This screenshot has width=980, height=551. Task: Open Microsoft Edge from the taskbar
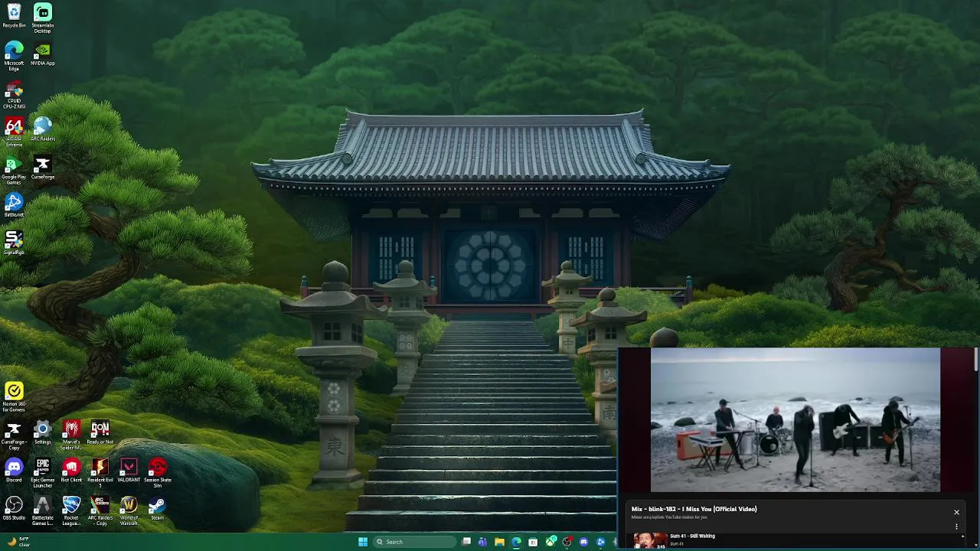click(516, 542)
